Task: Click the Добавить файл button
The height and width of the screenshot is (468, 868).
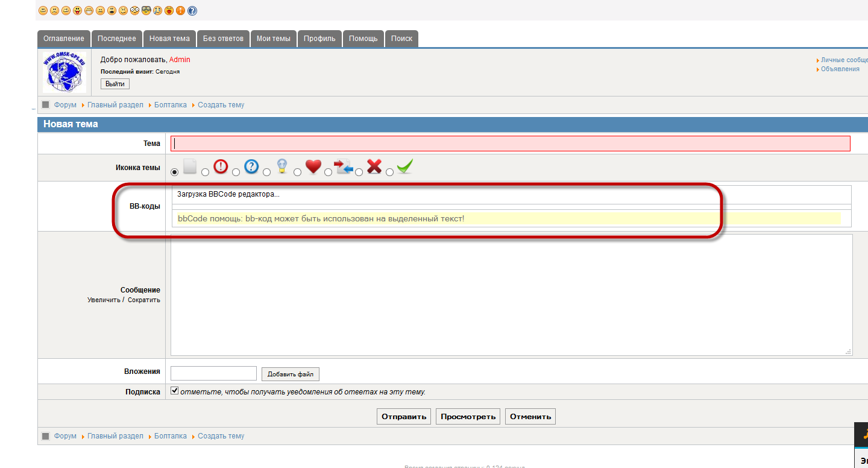Action: coord(291,374)
